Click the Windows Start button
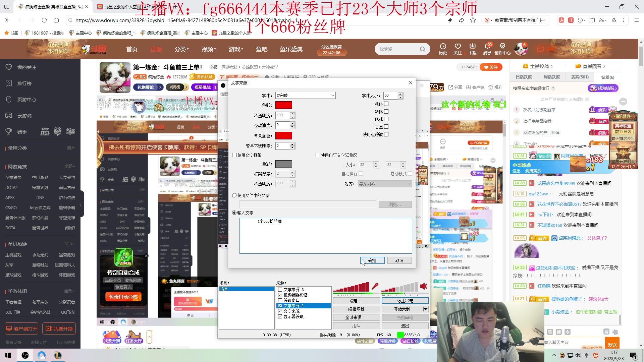The image size is (644, 362). tap(8, 355)
